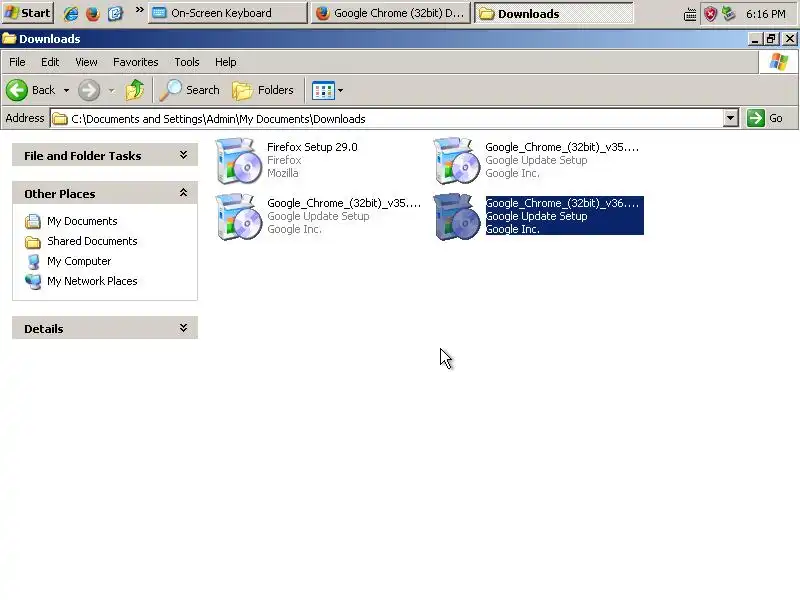This screenshot has width=800, height=600.
Task: Click the 6:16 PM system clock
Action: pos(765,14)
